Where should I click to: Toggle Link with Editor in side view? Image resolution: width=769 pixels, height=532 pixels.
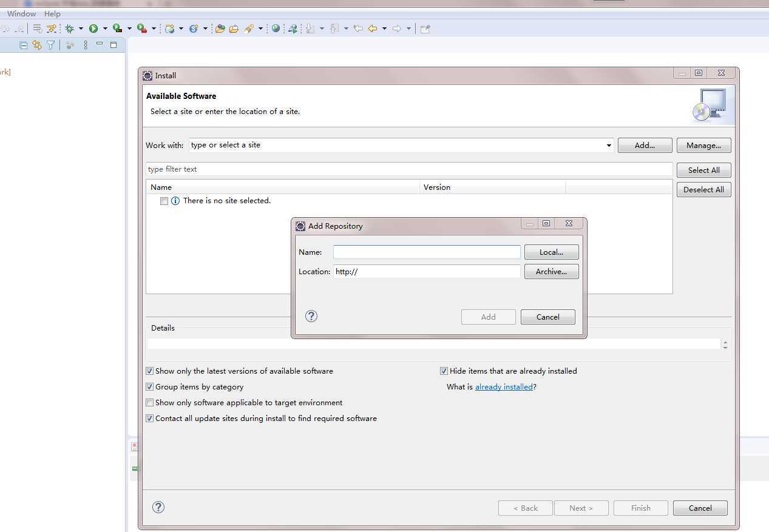coord(37,45)
